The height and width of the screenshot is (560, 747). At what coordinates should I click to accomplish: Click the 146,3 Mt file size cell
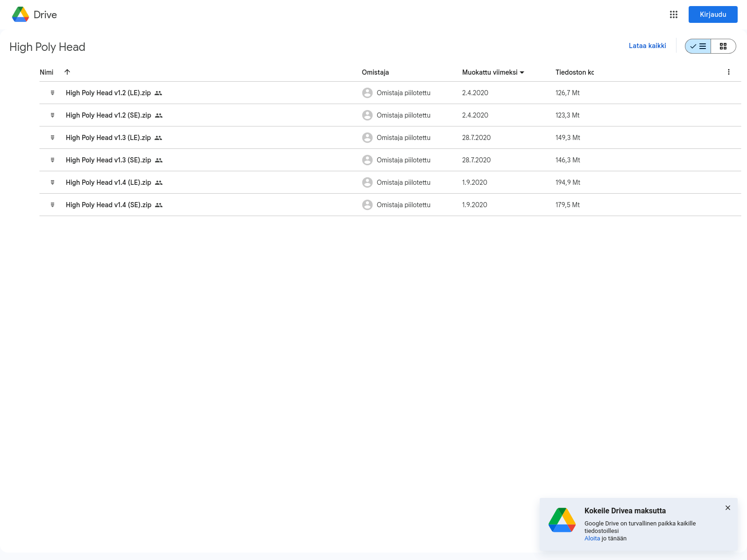[568, 160]
